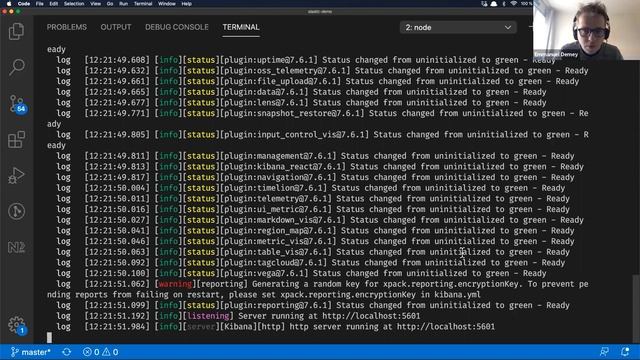Click the http://localhost:5601 link on listening line
Viewport: 640px width, 360px height.
click(371, 316)
